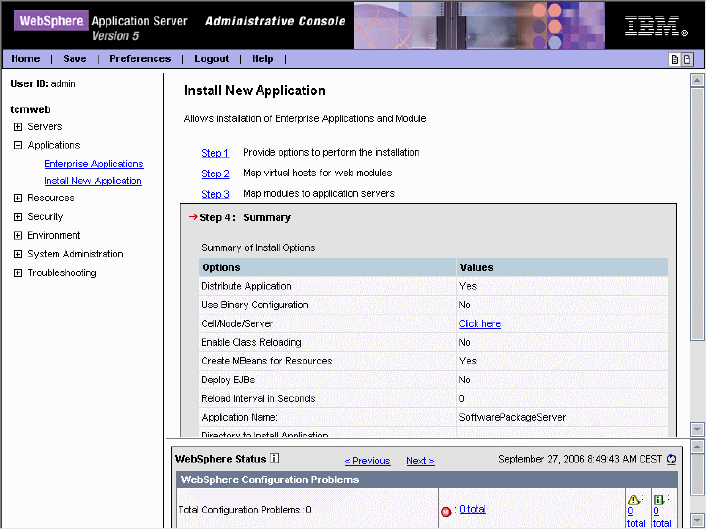The height and width of the screenshot is (529, 706).
Task: Click the 'Click here' Cell/Node/Server link
Action: coord(479,324)
